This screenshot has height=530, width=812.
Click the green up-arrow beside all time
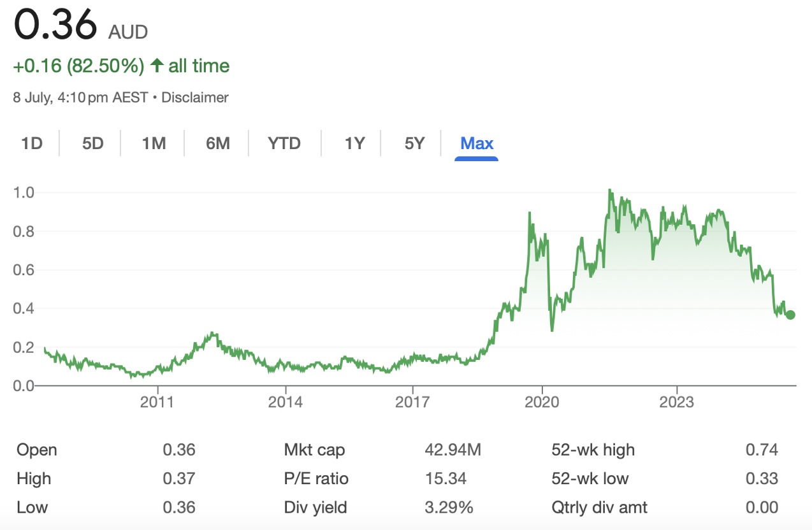[157, 66]
